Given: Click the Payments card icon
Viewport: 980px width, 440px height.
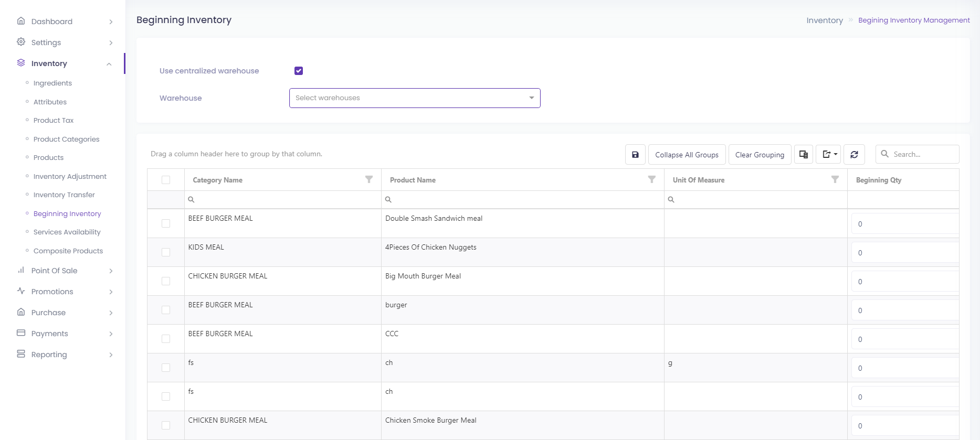Looking at the screenshot, I should [x=21, y=333].
